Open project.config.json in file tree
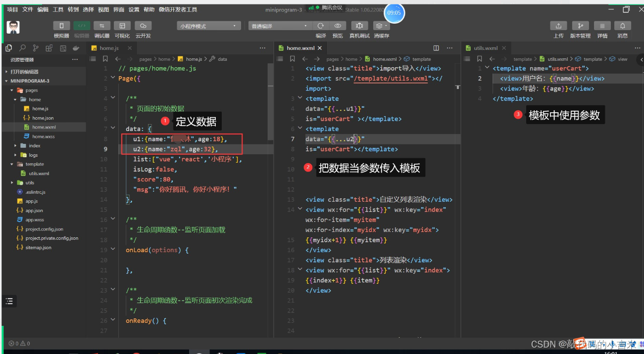The height and width of the screenshot is (354, 644). (x=44, y=229)
